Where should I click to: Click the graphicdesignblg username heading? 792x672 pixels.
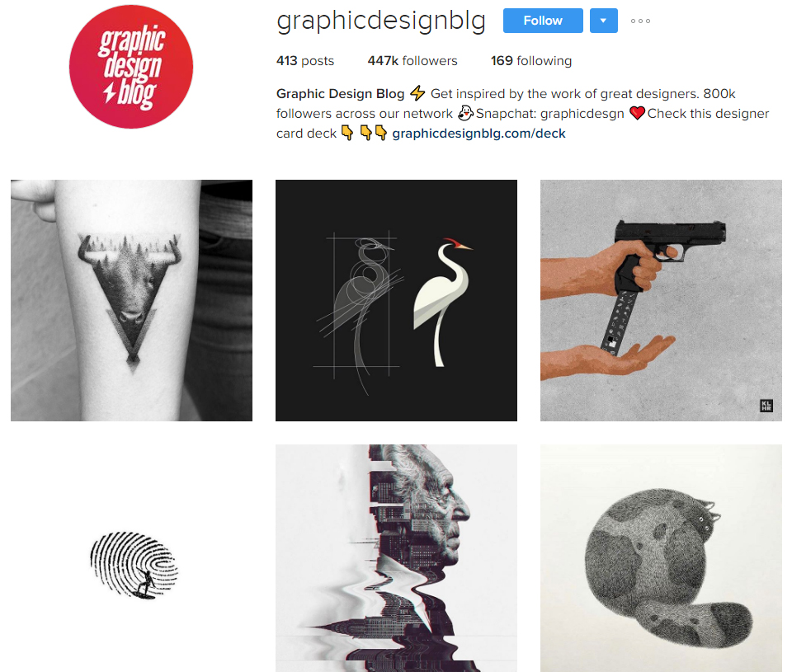(381, 21)
